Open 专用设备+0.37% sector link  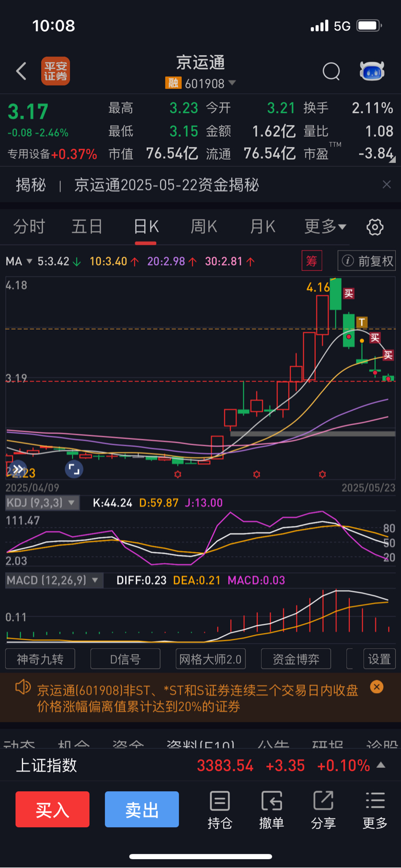(x=52, y=154)
